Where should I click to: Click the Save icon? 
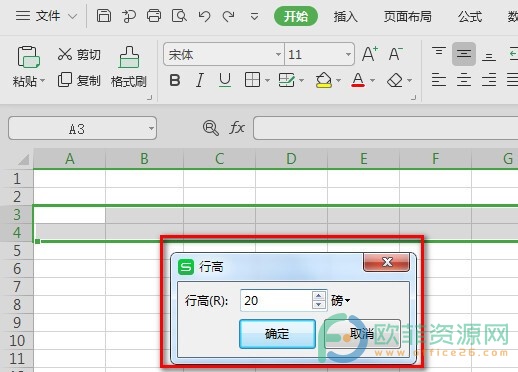pos(104,16)
